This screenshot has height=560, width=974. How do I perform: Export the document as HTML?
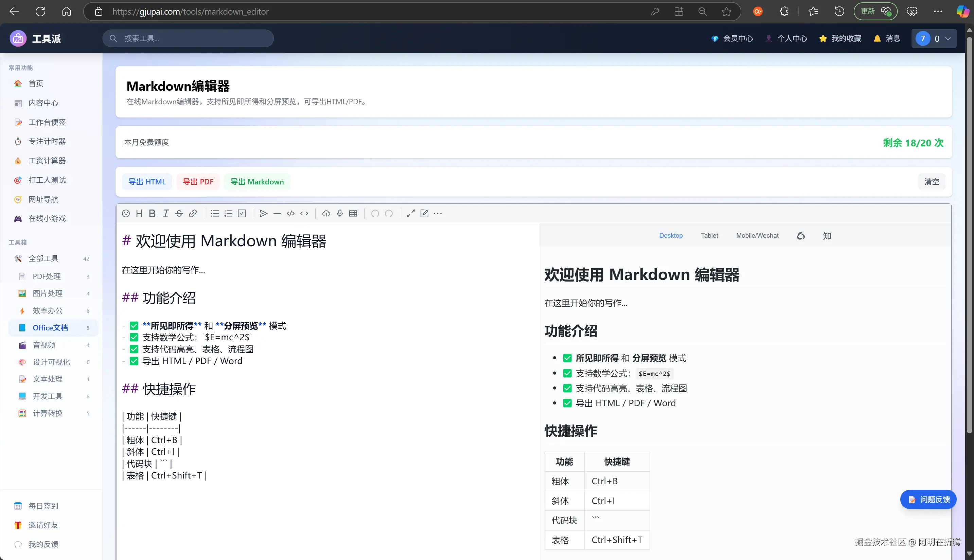pos(147,182)
